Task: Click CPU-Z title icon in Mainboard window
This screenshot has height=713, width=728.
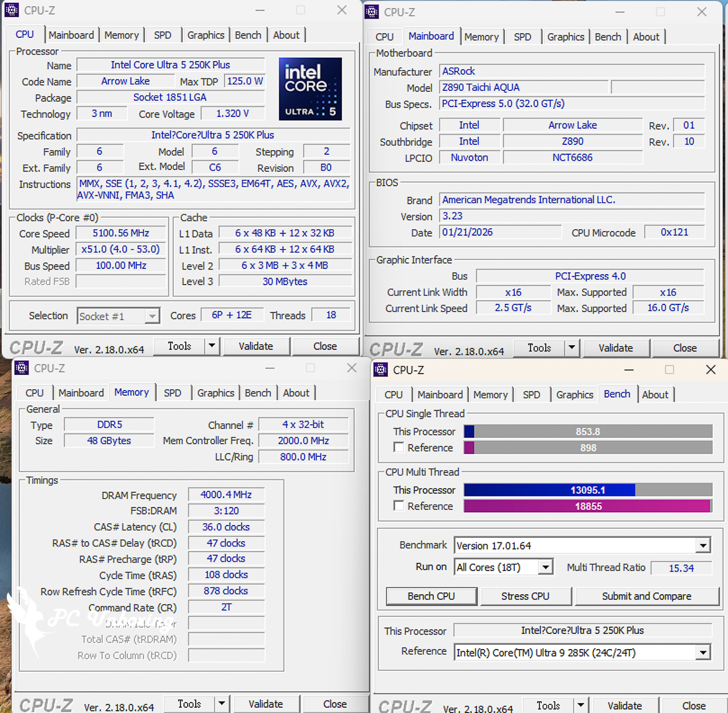Action: point(372,12)
